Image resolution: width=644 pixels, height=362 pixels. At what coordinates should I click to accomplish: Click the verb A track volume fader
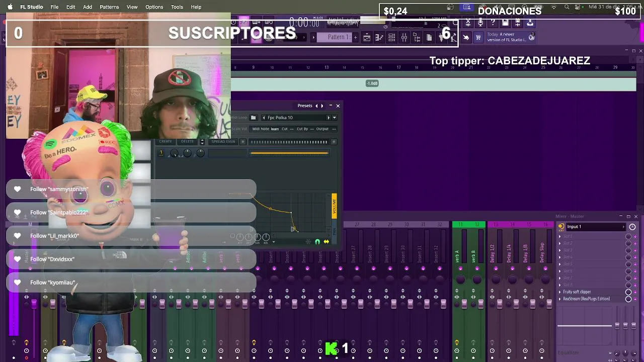point(464,304)
